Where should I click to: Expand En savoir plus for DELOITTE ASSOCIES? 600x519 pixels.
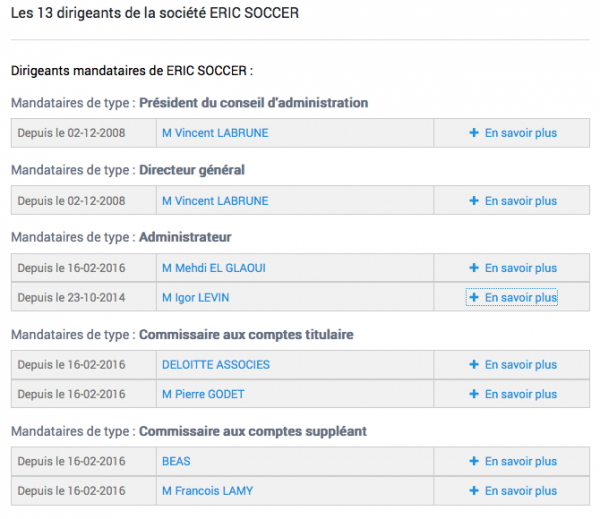pos(513,364)
